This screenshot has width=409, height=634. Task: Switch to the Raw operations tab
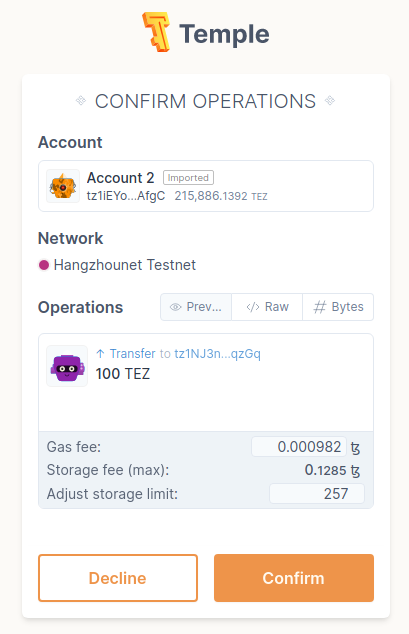coord(267,307)
